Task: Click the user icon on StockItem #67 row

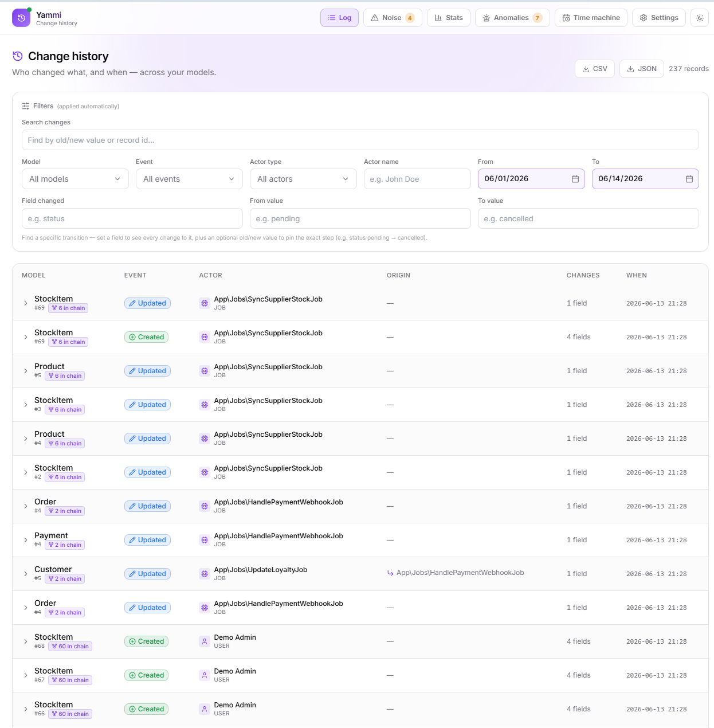Action: 205,675
